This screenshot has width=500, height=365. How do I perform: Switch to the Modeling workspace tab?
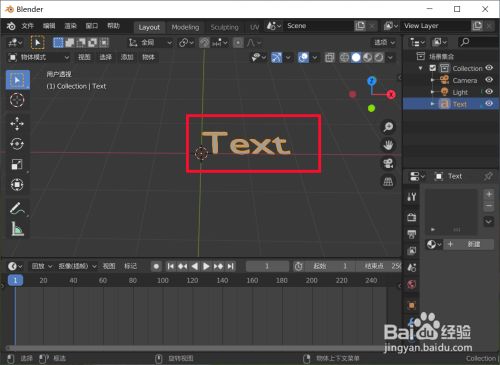pos(185,27)
